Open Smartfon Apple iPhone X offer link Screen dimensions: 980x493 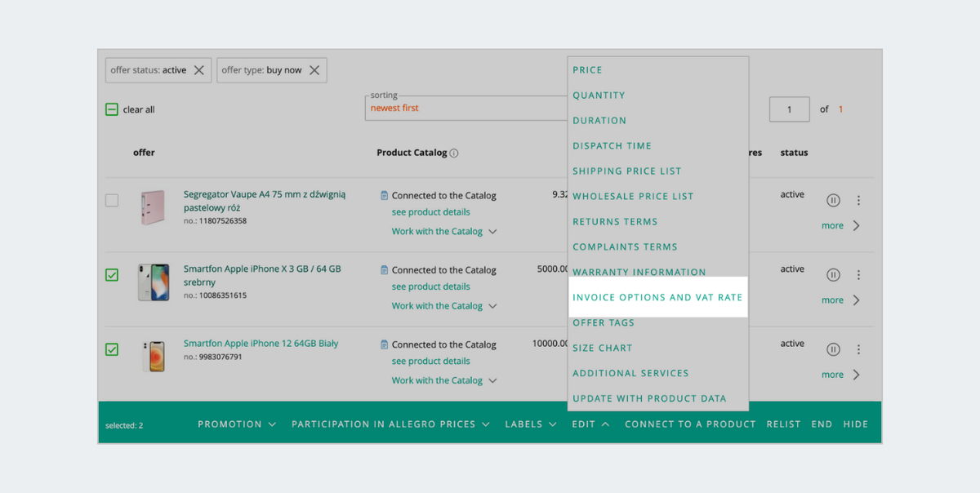pos(262,275)
